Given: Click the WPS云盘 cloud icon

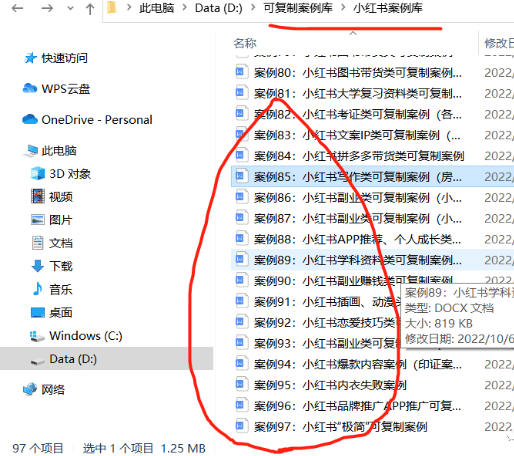Looking at the screenshot, I should tap(30, 88).
